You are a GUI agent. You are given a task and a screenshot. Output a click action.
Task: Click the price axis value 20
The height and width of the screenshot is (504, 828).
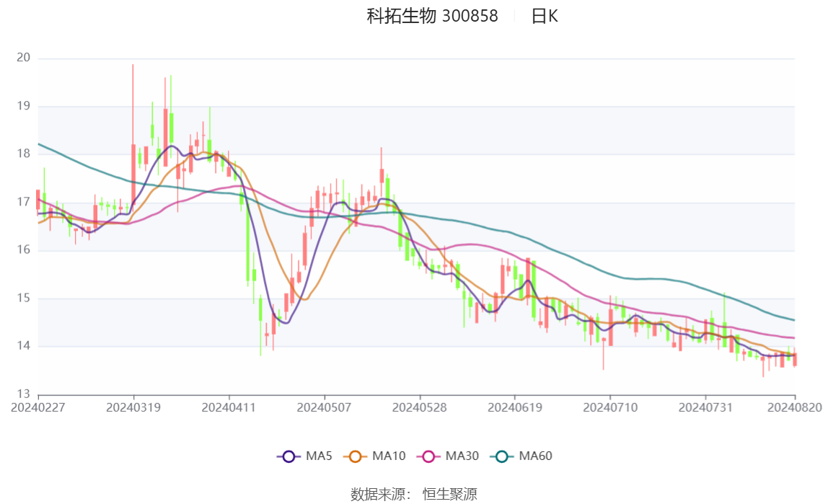24,58
